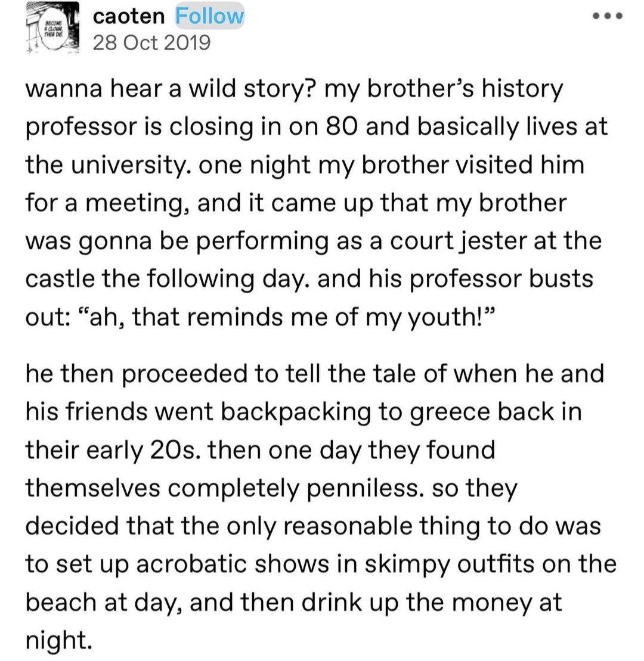
Task: Click caoten's profile avatar image
Action: [52, 28]
